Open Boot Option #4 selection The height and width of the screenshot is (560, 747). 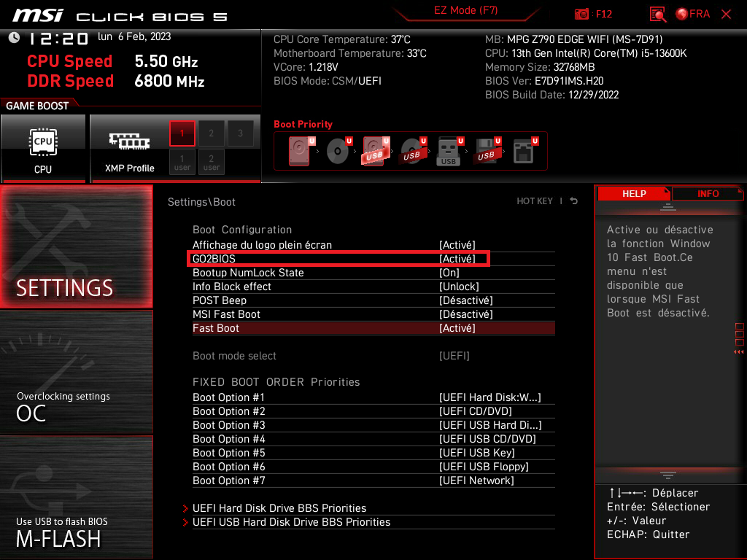[373, 438]
